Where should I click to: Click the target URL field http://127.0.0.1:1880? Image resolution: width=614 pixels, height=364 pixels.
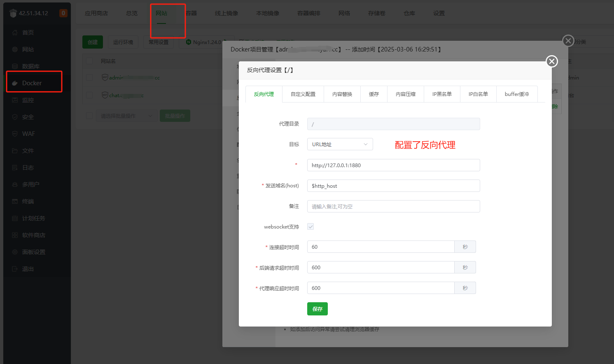394,165
